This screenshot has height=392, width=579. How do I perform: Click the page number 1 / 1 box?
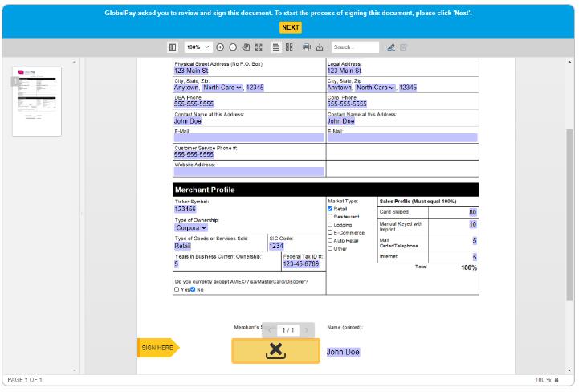(x=288, y=330)
